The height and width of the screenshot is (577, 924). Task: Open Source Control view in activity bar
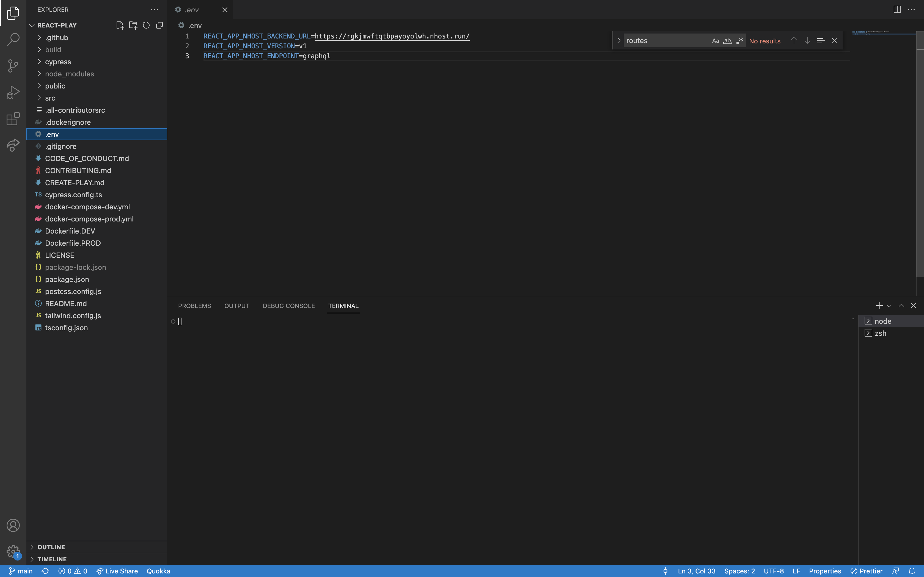point(13,66)
